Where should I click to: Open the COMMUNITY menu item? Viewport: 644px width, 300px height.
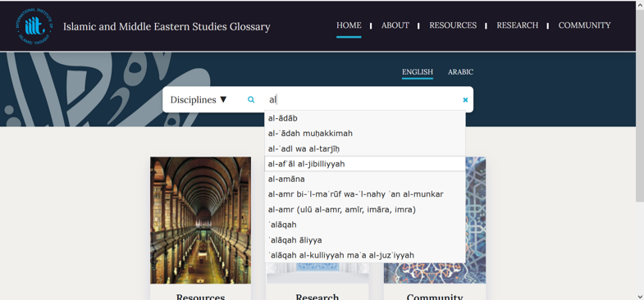point(584,25)
